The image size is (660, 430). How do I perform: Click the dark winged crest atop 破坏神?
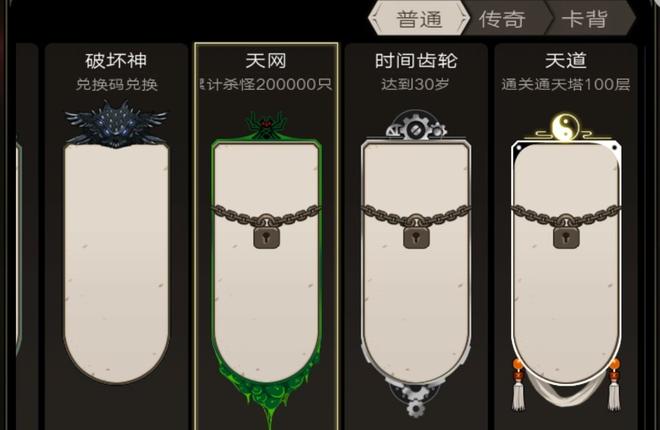click(116, 124)
